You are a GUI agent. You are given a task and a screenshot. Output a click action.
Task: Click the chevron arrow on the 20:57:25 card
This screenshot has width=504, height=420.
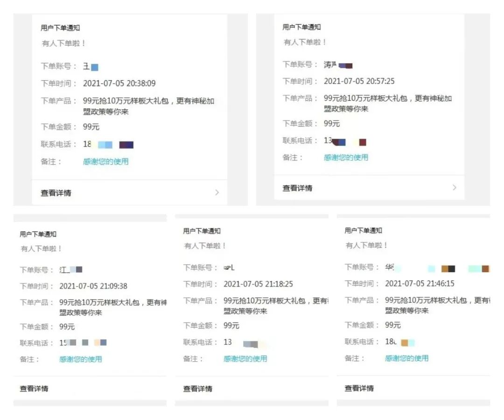[x=454, y=187]
